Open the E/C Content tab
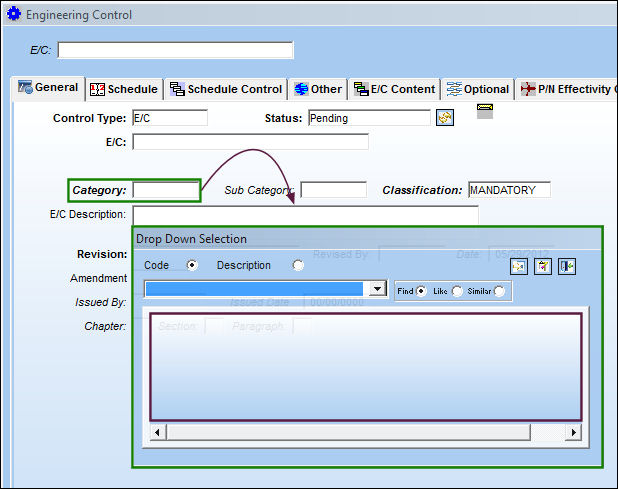This screenshot has width=618, height=489. (x=394, y=89)
